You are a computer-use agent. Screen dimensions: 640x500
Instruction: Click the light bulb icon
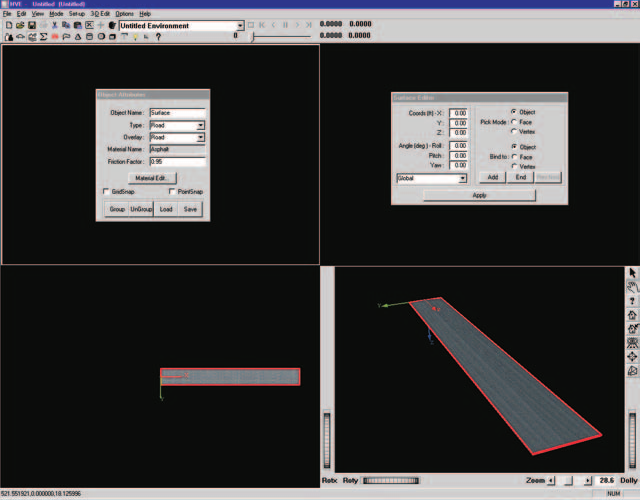135,37
